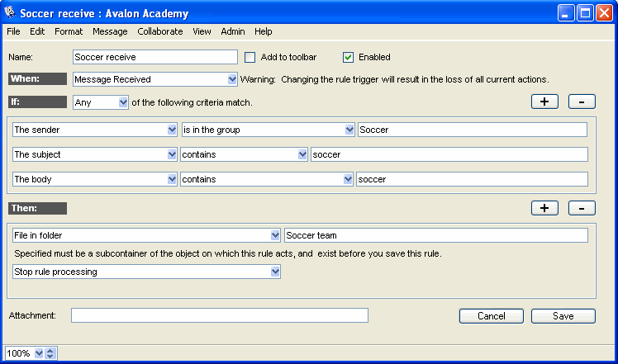The height and width of the screenshot is (364, 618).
Task: Check the Add to toolbar checkbox
Action: click(x=250, y=57)
